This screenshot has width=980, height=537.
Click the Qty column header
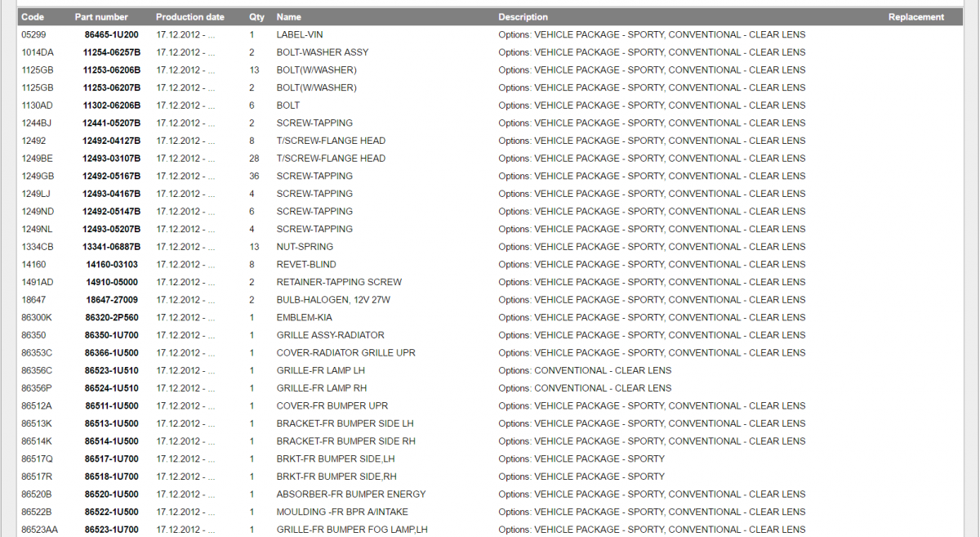click(256, 17)
